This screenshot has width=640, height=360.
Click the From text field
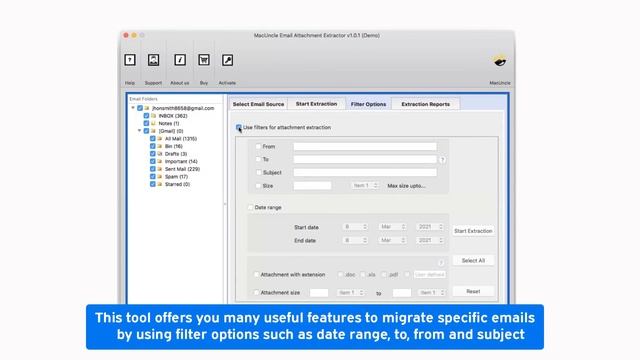click(365, 146)
